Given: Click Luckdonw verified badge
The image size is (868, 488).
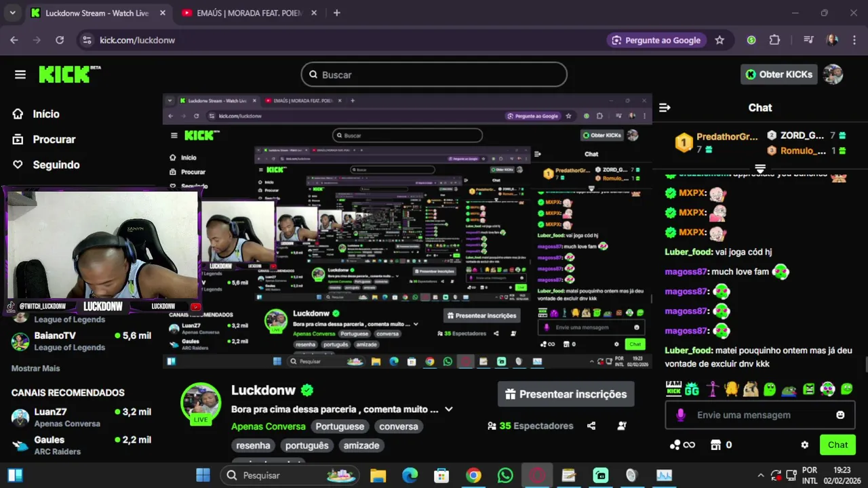Looking at the screenshot, I should (307, 390).
